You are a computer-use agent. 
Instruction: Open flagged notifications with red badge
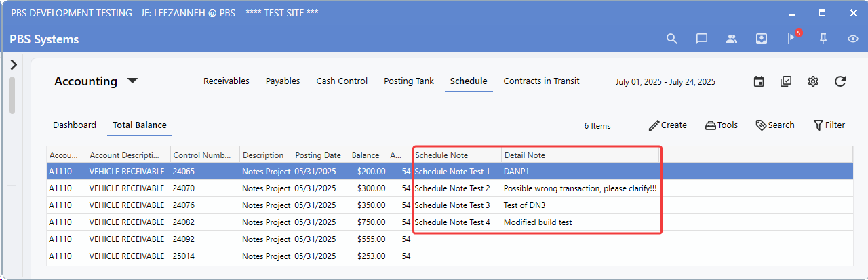coord(792,38)
